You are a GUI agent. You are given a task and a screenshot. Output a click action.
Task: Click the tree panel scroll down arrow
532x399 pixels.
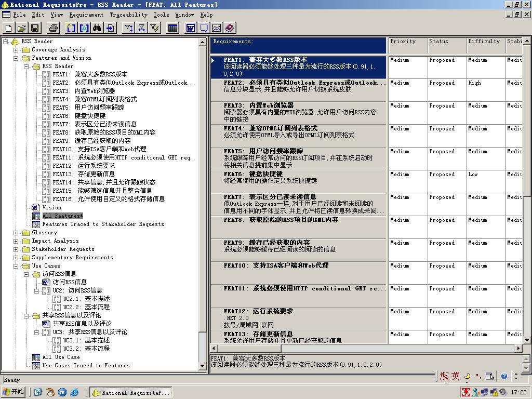(x=202, y=366)
